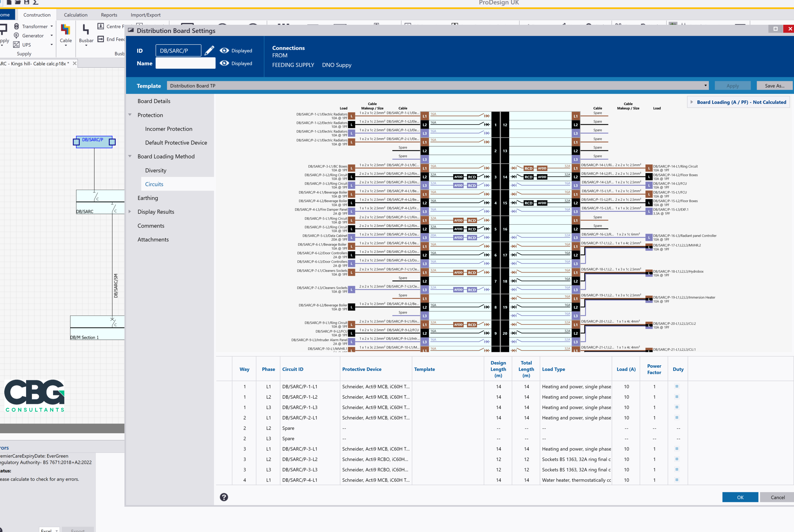Image resolution: width=794 pixels, height=532 pixels.
Task: Click inside the empty Name input field
Action: [x=185, y=63]
